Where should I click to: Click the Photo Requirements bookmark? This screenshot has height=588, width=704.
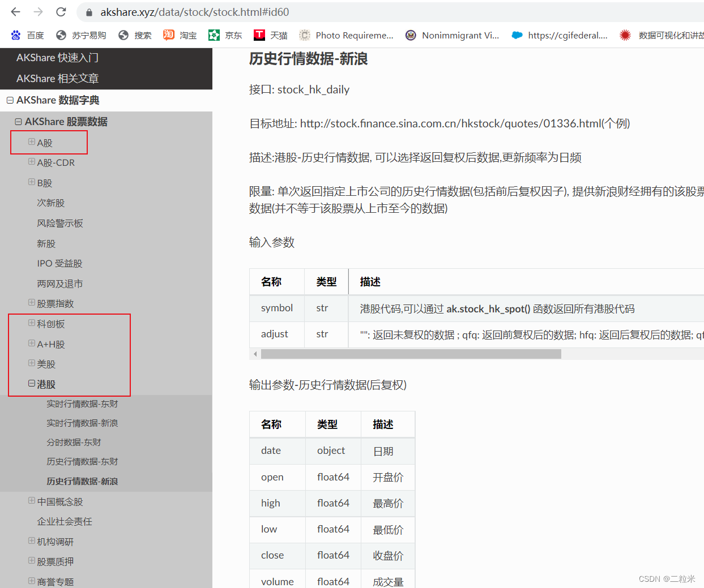(347, 35)
